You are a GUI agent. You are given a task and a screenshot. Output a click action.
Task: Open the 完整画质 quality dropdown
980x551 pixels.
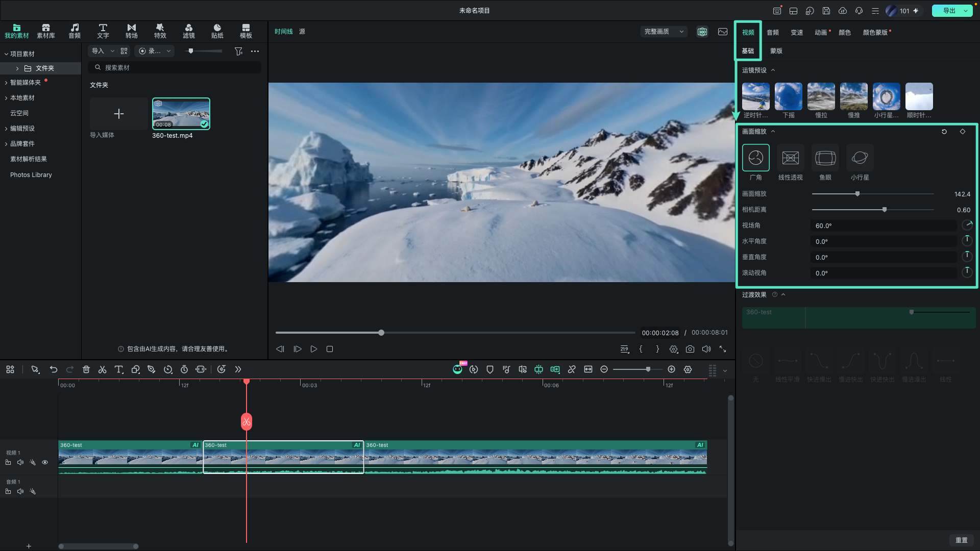[664, 32]
